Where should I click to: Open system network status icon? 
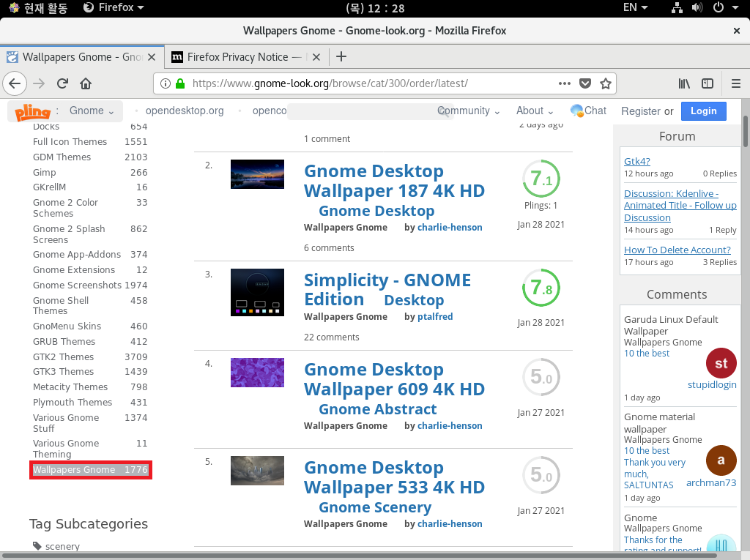(677, 7)
